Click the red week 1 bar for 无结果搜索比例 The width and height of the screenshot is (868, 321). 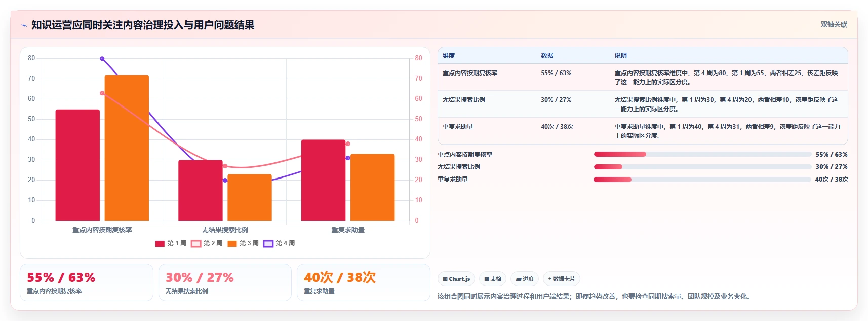(x=201, y=190)
